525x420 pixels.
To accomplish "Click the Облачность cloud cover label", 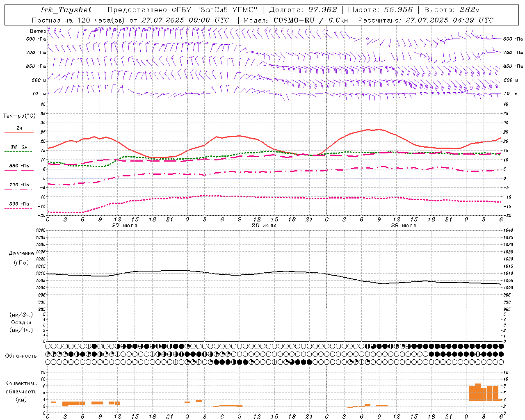I will pyautogui.click(x=21, y=356).
